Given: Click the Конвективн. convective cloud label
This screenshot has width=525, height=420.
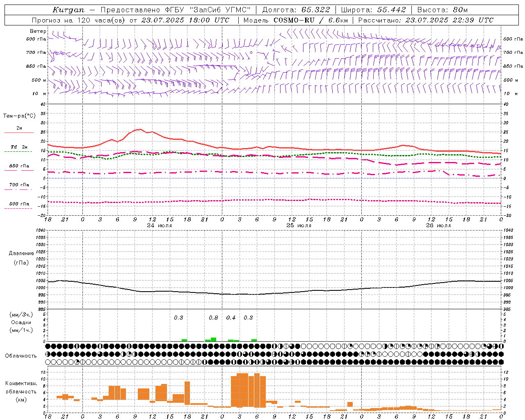Looking at the screenshot, I should point(21,383).
